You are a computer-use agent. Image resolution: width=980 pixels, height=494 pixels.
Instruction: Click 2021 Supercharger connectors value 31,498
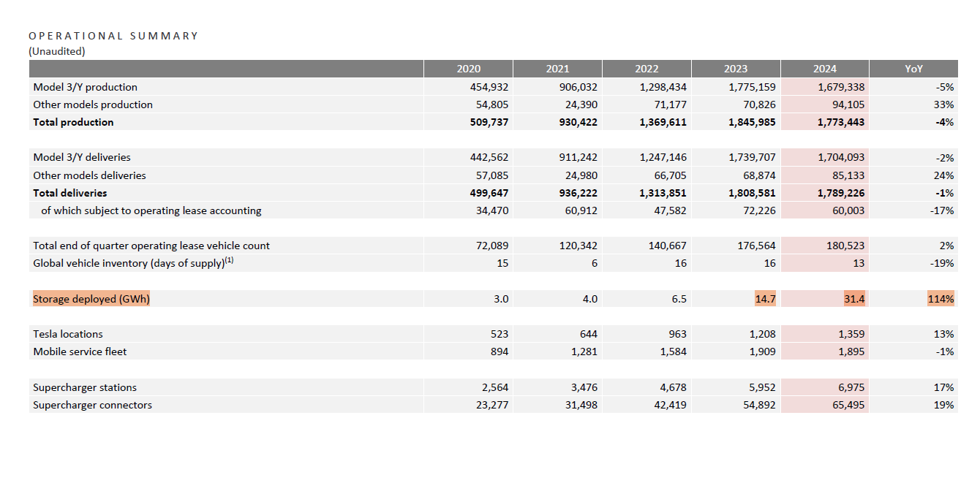(x=582, y=405)
